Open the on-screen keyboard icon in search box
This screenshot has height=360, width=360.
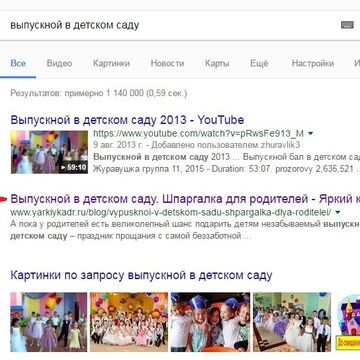[347, 25]
